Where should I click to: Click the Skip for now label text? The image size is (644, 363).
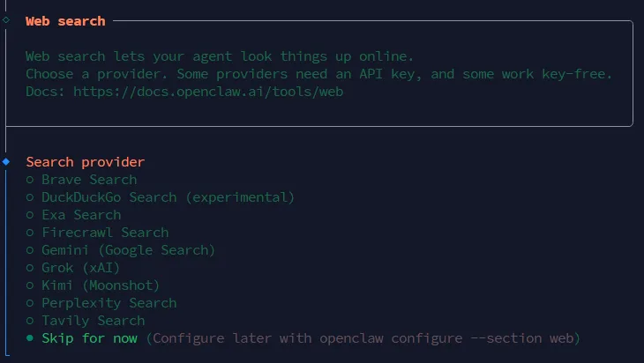point(89,338)
